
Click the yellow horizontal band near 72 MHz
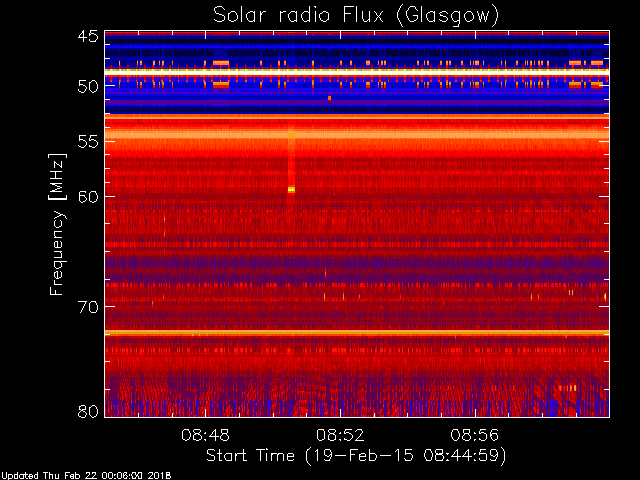tap(357, 333)
